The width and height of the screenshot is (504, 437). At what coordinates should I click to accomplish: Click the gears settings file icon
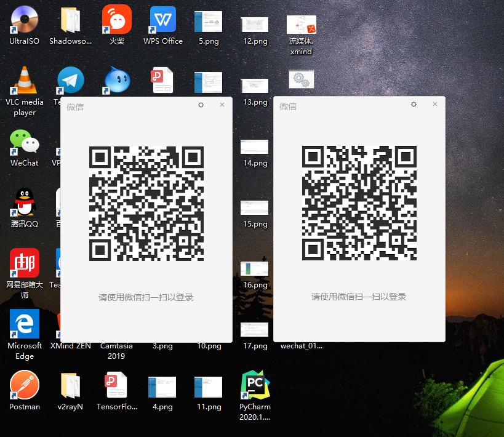point(301,79)
